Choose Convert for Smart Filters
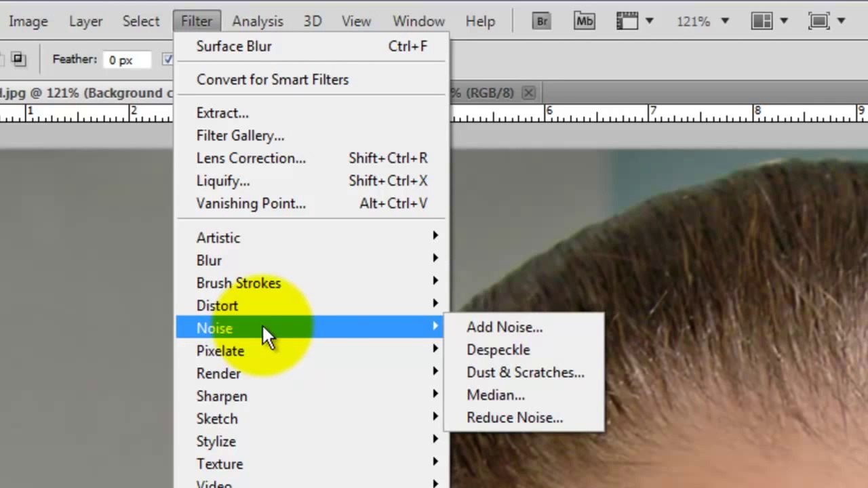The height and width of the screenshot is (488, 868). (x=311, y=79)
